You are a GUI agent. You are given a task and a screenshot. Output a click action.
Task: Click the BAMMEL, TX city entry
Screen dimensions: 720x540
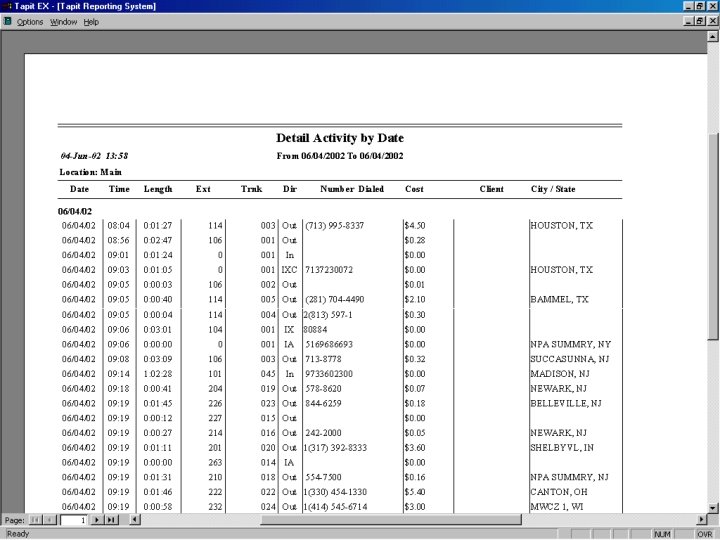[x=559, y=299]
